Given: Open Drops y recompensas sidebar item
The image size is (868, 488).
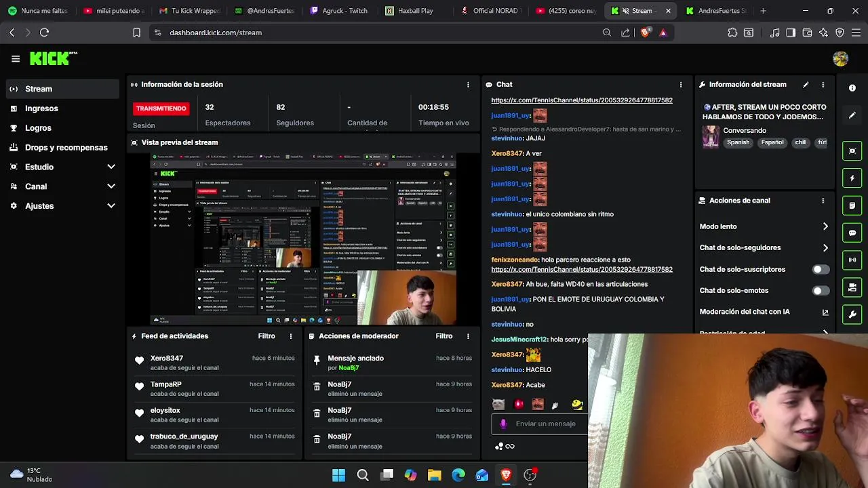Looking at the screenshot, I should (63, 147).
